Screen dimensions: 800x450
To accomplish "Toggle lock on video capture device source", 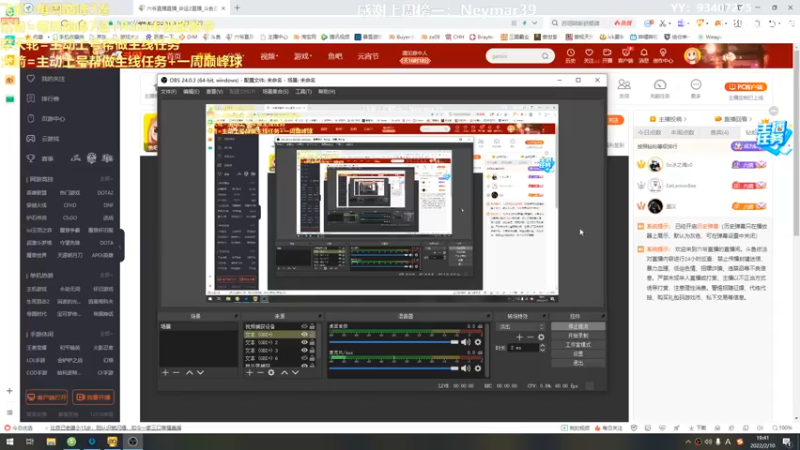I will click(312, 327).
